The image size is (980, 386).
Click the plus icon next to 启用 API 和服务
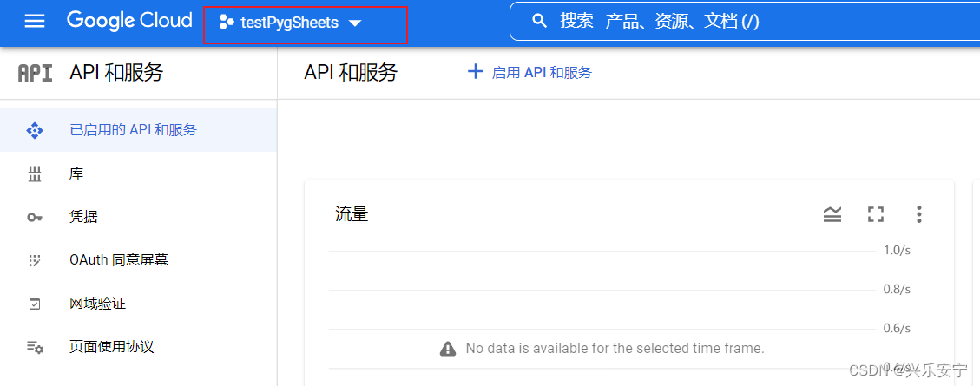pyautogui.click(x=476, y=72)
